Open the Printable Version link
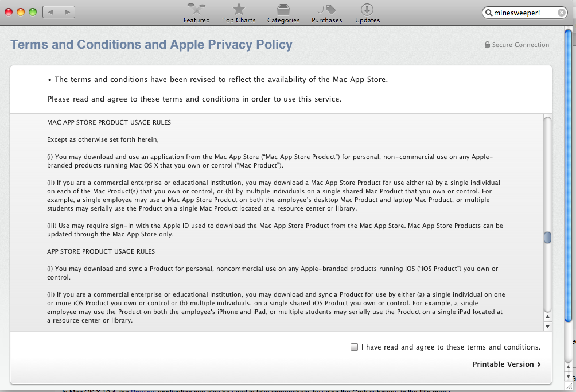 point(507,364)
